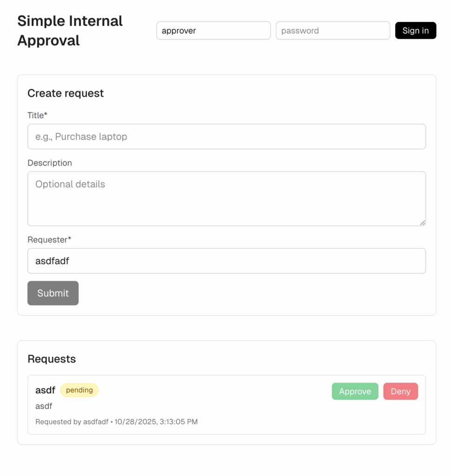The width and height of the screenshot is (451, 476).
Task: Click the "Simple Internal Approval" heading
Action: (x=70, y=31)
